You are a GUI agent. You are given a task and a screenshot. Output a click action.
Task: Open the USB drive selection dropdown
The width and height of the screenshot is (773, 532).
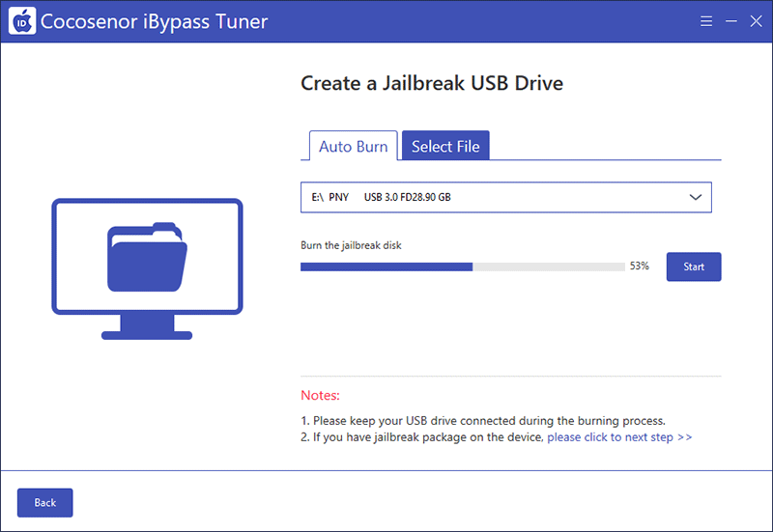(505, 198)
